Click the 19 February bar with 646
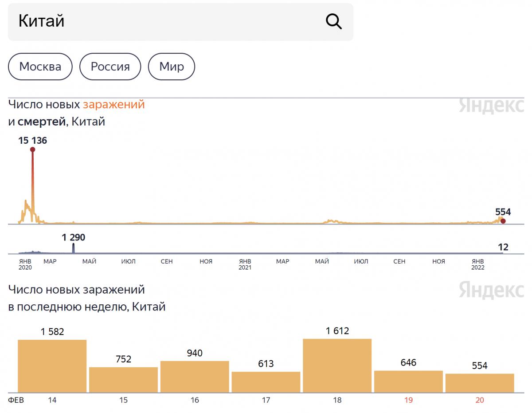This screenshot has height=413, width=532. click(x=408, y=382)
